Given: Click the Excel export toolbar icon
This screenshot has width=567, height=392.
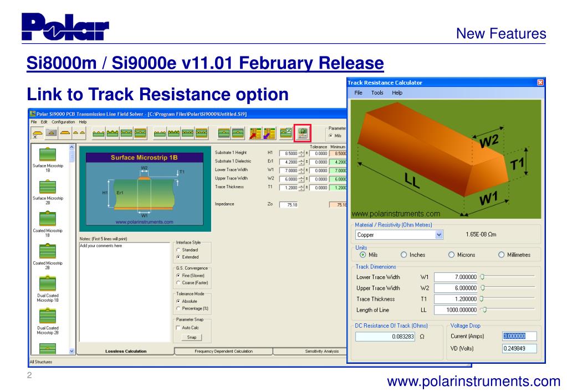Looking at the screenshot, I should [x=285, y=133].
